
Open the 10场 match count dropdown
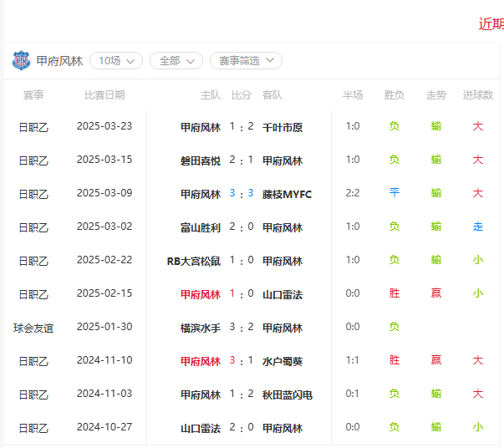point(116,61)
